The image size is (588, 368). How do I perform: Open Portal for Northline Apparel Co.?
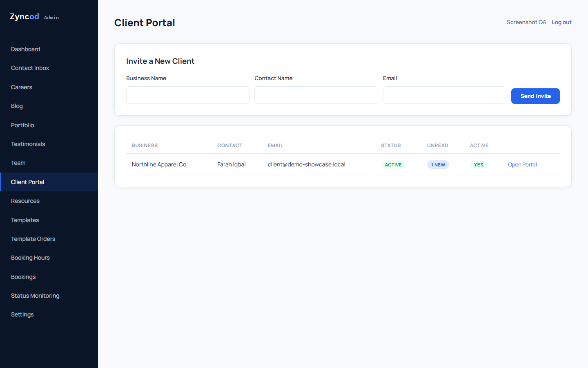(522, 164)
